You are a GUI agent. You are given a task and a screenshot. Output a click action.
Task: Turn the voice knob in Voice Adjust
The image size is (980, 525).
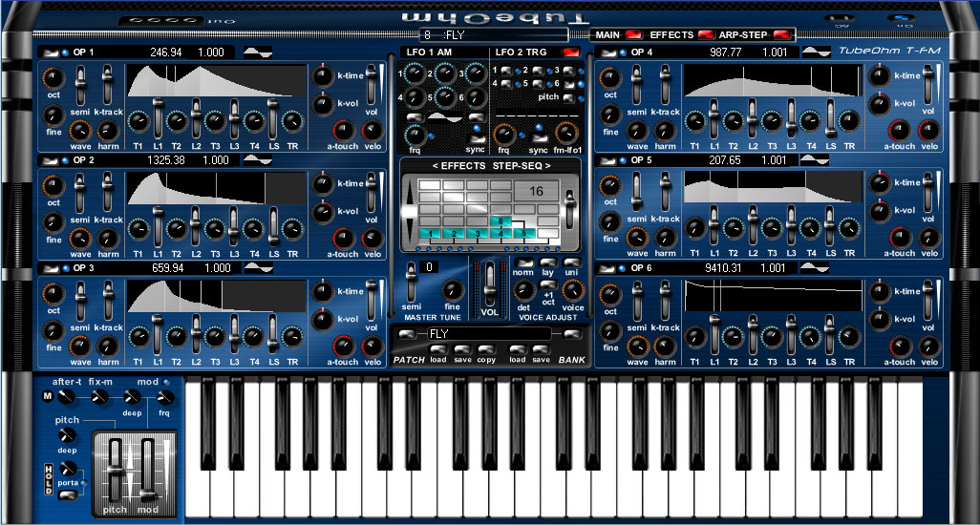[572, 290]
